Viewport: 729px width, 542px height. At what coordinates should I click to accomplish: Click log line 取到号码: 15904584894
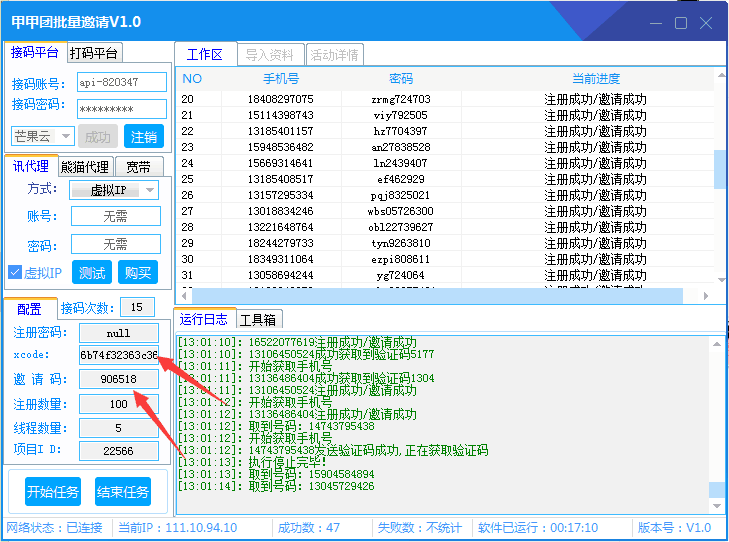pyautogui.click(x=276, y=474)
